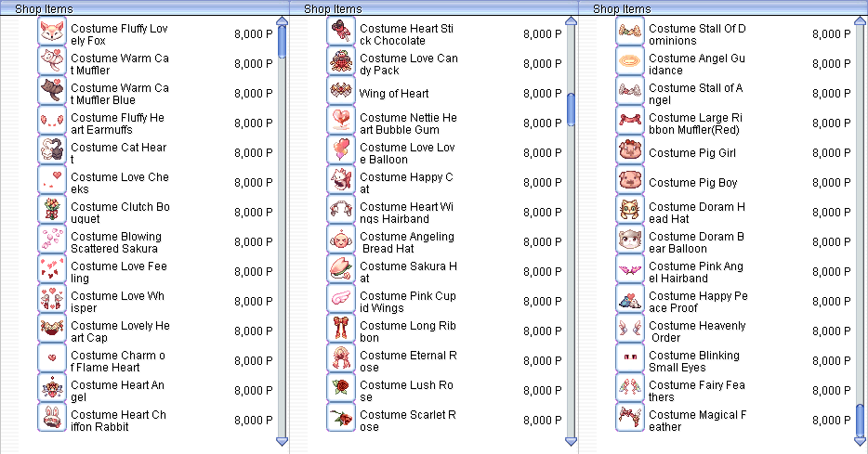Select the Costume Cat Heart icon
The height and width of the screenshot is (454, 868).
pos(52,150)
